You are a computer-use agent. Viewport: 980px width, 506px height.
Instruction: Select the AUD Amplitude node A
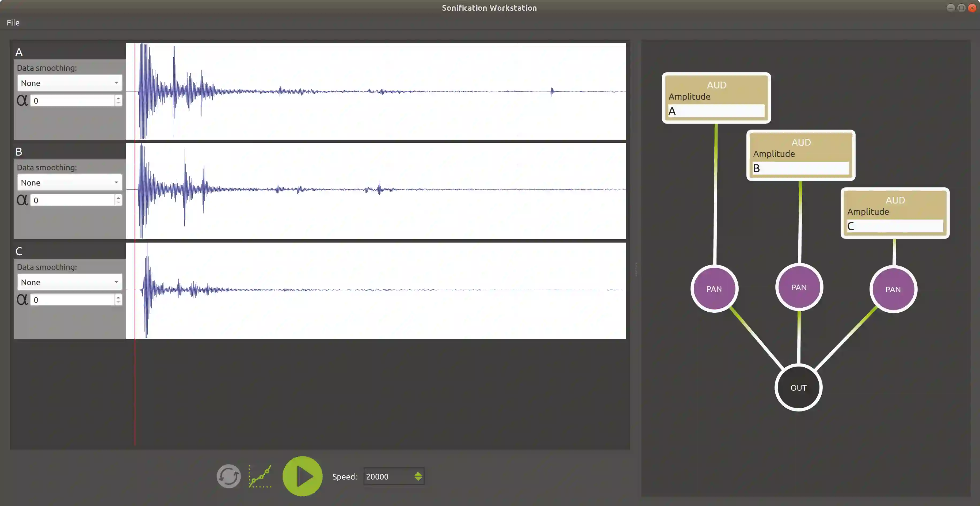(x=716, y=90)
